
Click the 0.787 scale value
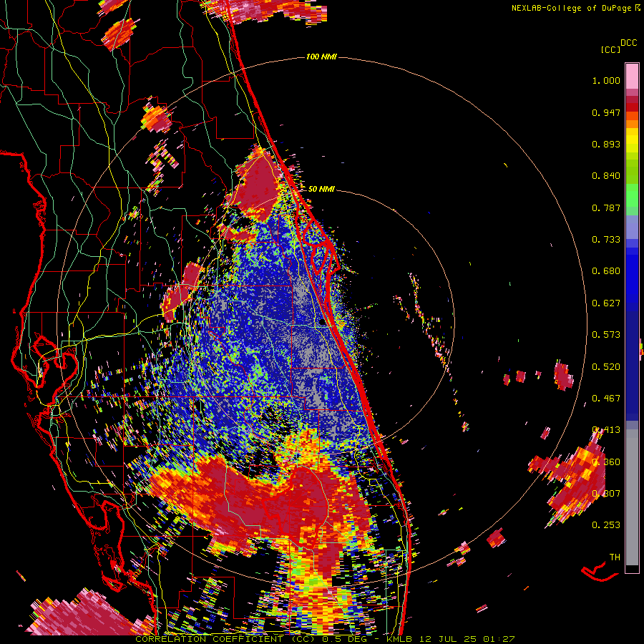(x=606, y=208)
